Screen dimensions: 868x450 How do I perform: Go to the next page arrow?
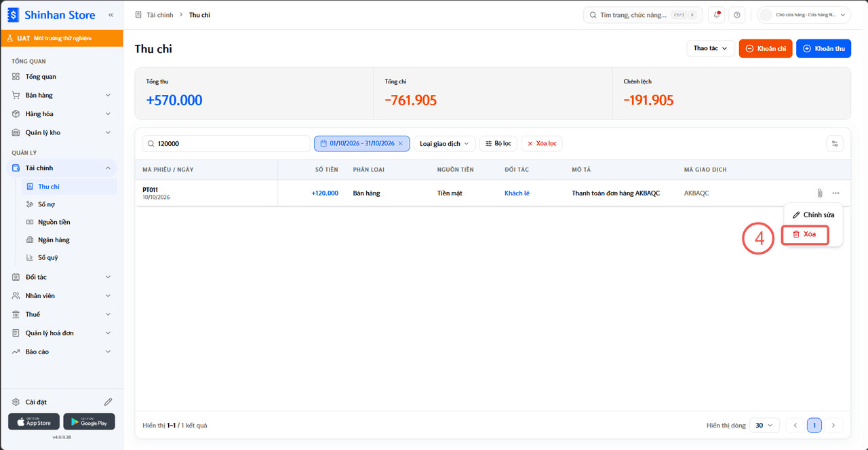point(833,426)
